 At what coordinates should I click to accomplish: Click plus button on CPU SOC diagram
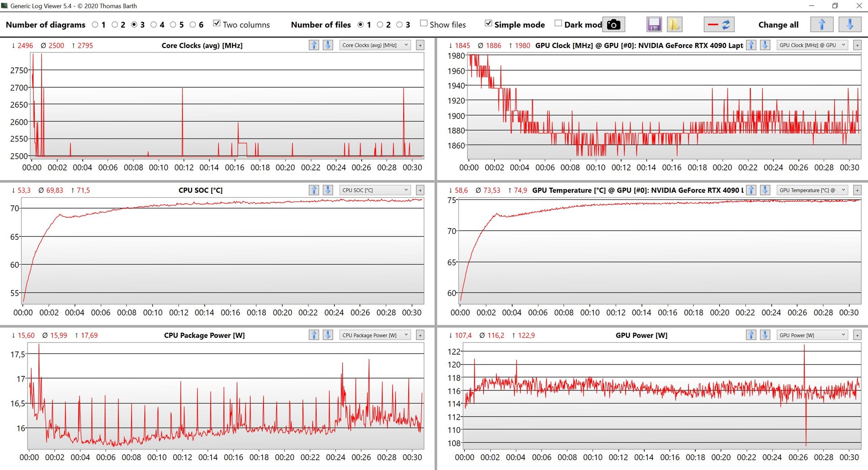[x=420, y=190]
